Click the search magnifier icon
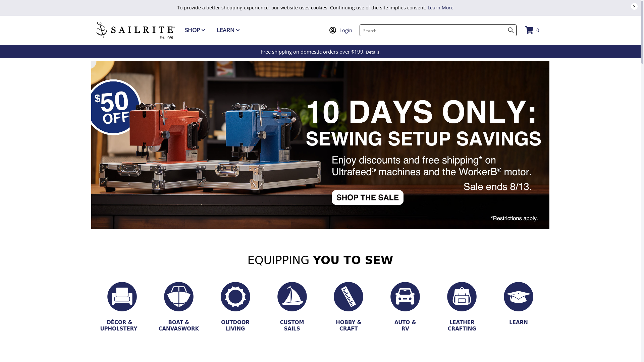644x362 pixels. coord(511,30)
